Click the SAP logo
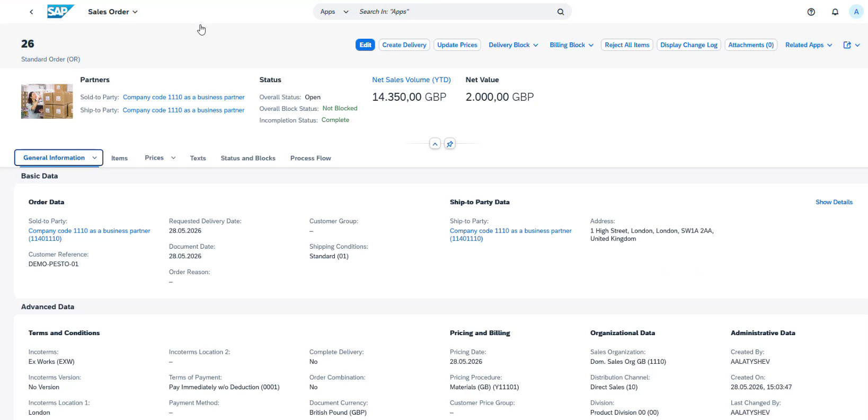This screenshot has height=420, width=868. [60, 11]
